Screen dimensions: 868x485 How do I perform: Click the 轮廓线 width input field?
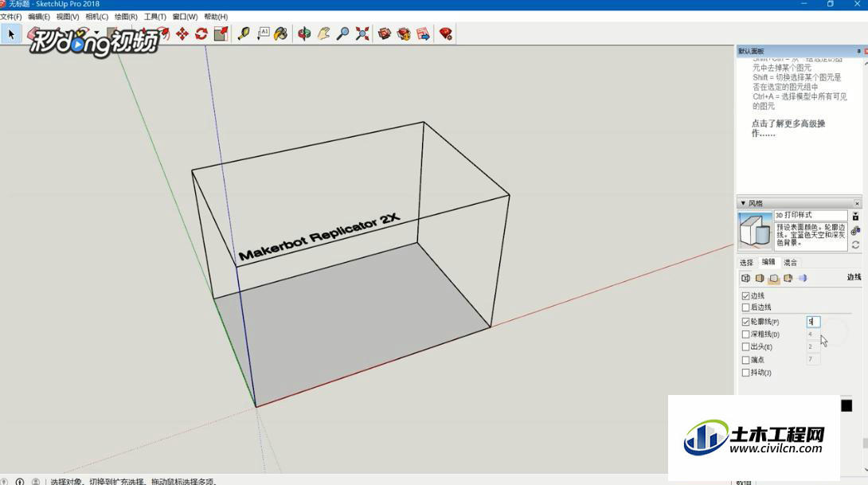[813, 322]
